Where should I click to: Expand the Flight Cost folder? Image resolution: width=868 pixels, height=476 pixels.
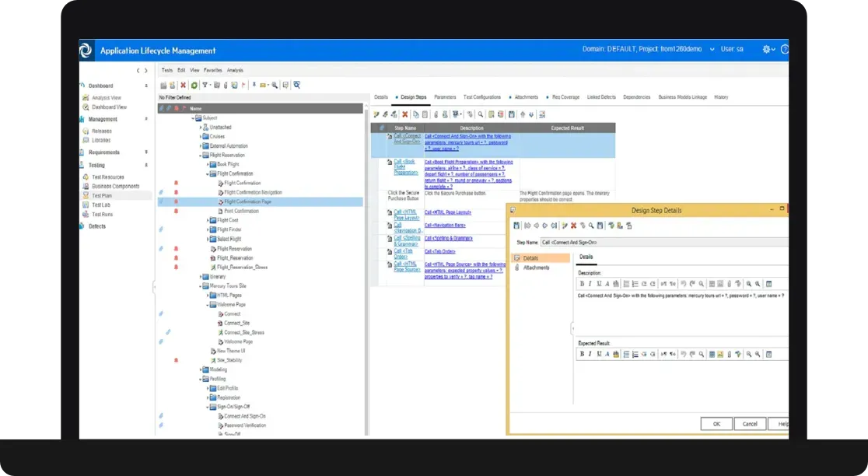click(x=208, y=220)
